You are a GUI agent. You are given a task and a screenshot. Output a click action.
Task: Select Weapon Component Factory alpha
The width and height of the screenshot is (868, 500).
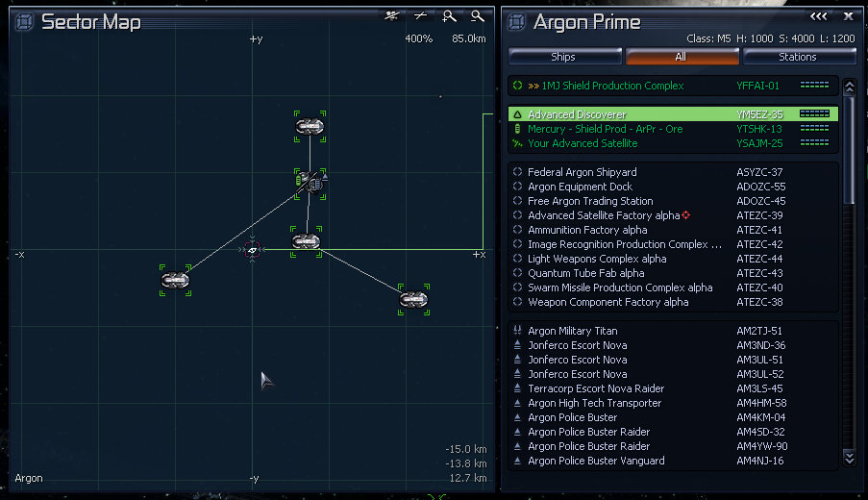[x=673, y=302]
